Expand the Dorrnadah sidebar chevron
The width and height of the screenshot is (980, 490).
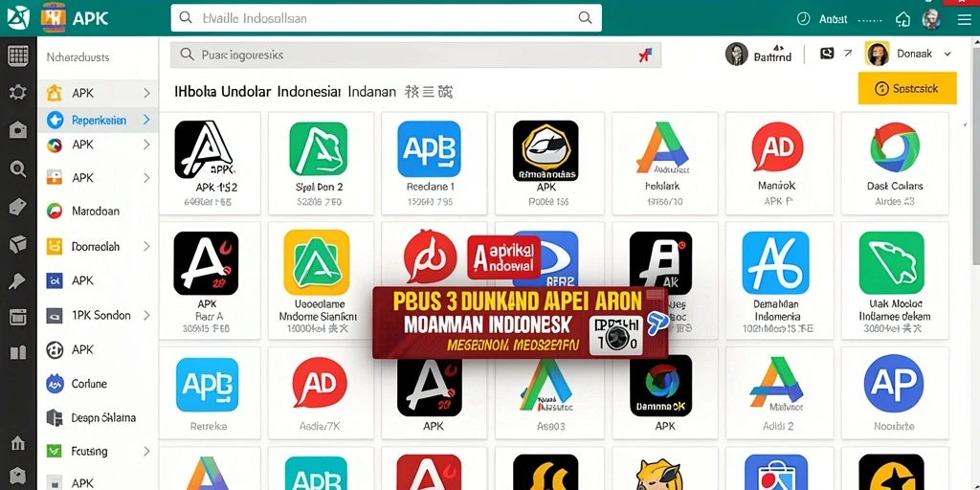(x=146, y=246)
